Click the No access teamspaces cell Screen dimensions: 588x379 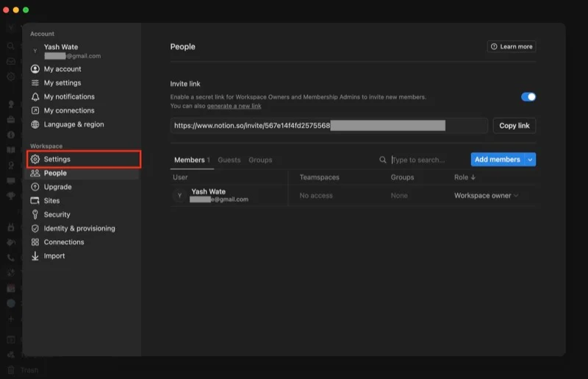[316, 196]
